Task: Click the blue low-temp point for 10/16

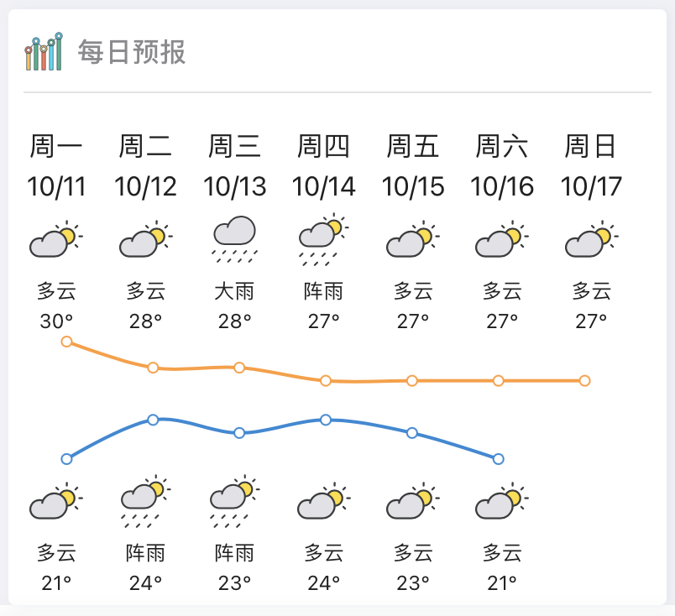Action: point(498,458)
